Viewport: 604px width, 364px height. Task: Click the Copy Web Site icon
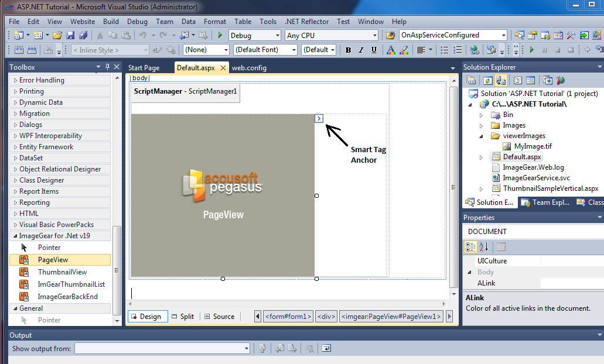click(547, 80)
